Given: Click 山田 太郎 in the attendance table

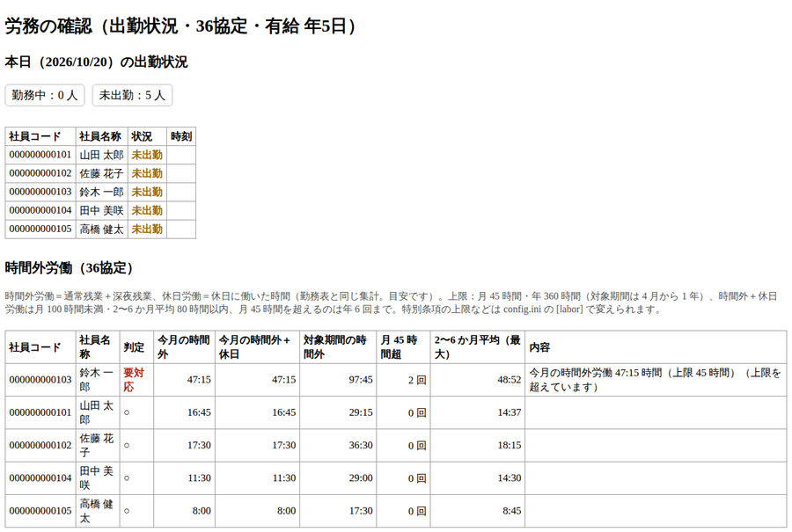Looking at the screenshot, I should pyautogui.click(x=101, y=155).
